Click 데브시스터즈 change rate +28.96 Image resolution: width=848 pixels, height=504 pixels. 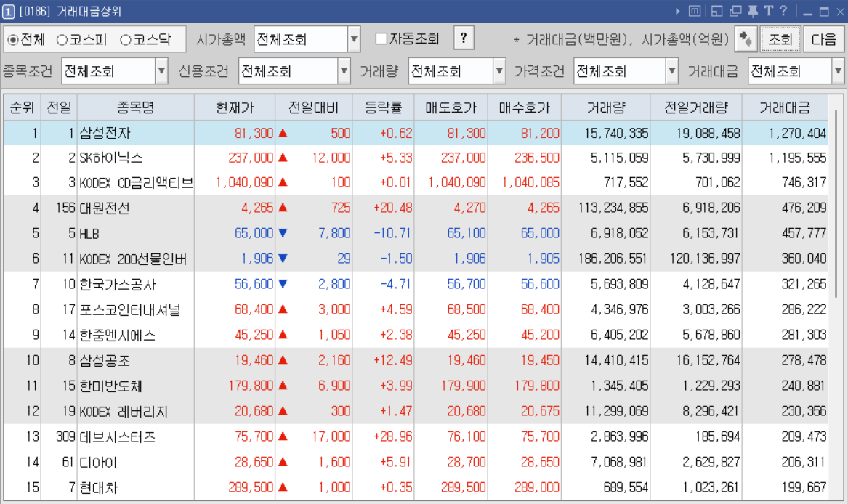tap(393, 437)
